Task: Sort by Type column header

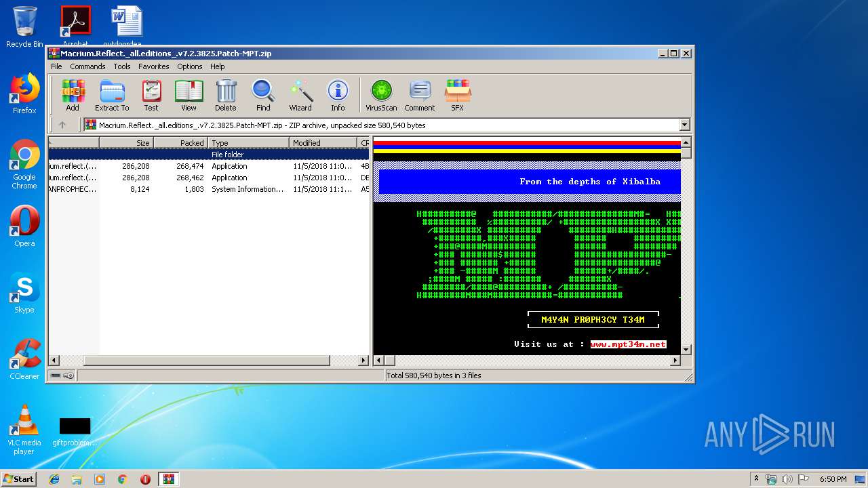Action: pos(248,142)
